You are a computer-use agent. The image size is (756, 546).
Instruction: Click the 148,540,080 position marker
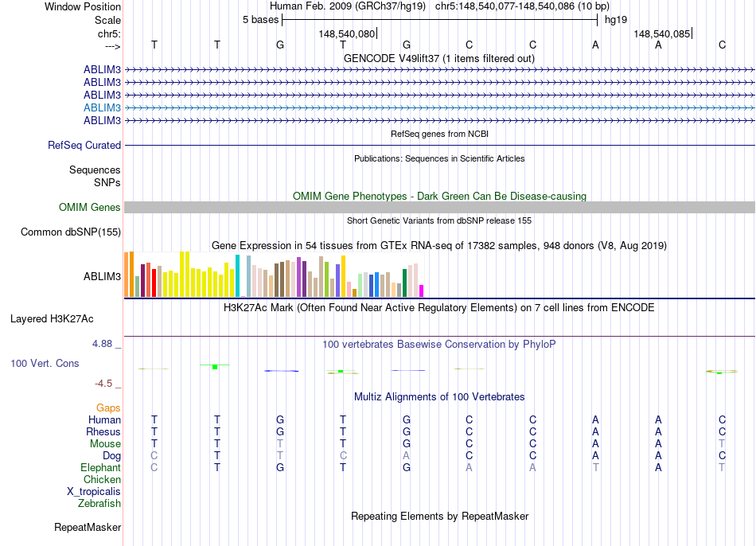347,33
